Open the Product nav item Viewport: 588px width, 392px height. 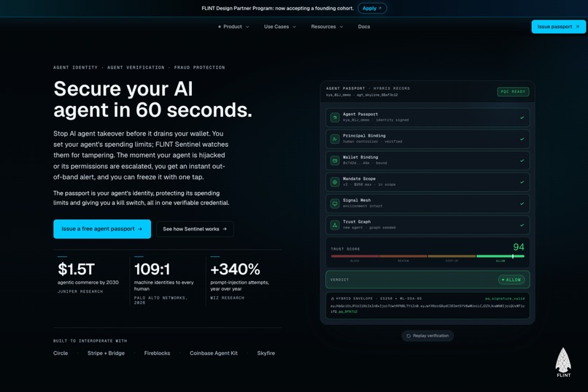coord(233,26)
